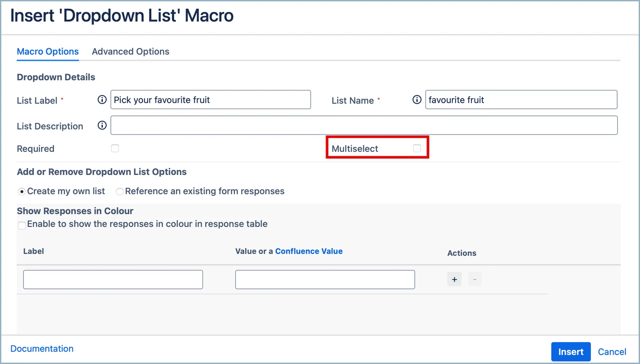Remove the option row with minus button
This screenshot has width=640, height=364.
[475, 279]
